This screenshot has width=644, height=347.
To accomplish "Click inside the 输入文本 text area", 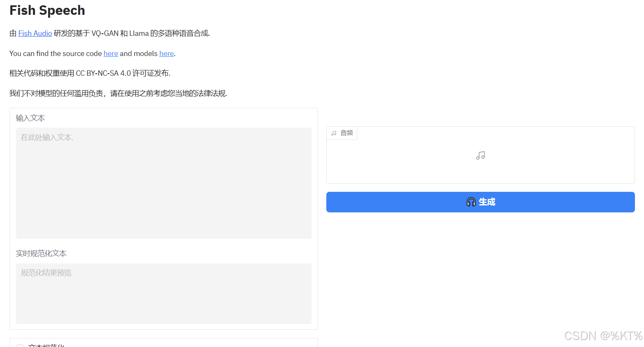I will point(163,183).
